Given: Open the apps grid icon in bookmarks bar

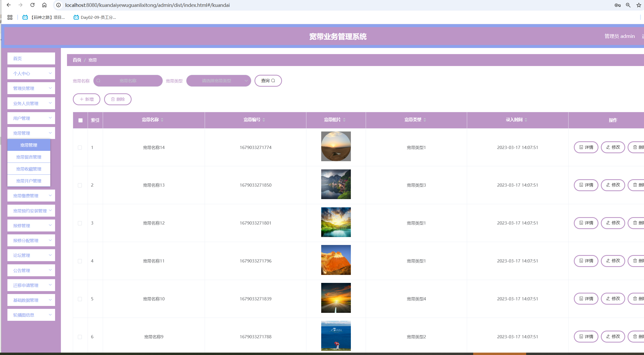Looking at the screenshot, I should pyautogui.click(x=10, y=17).
